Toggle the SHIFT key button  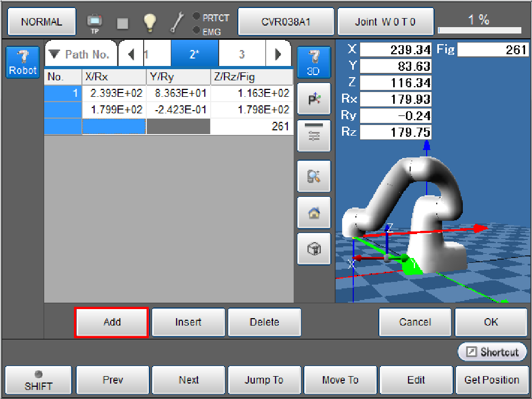(x=38, y=380)
